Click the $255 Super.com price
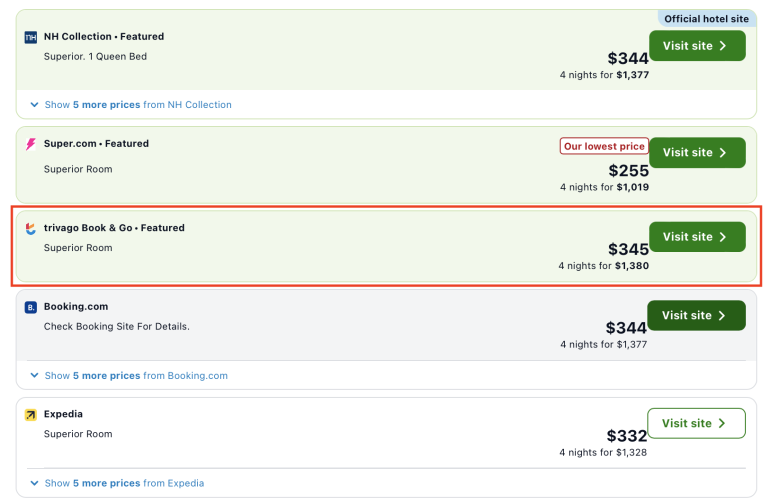This screenshot has width=770, height=504. point(628,170)
